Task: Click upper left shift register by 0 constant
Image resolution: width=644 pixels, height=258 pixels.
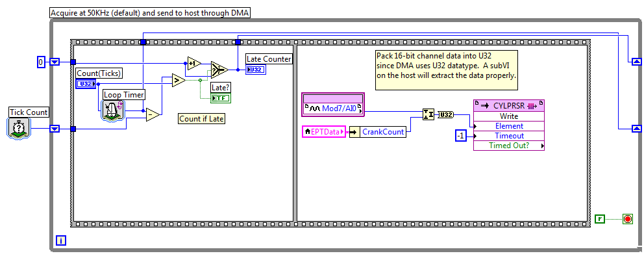Action: (x=55, y=62)
